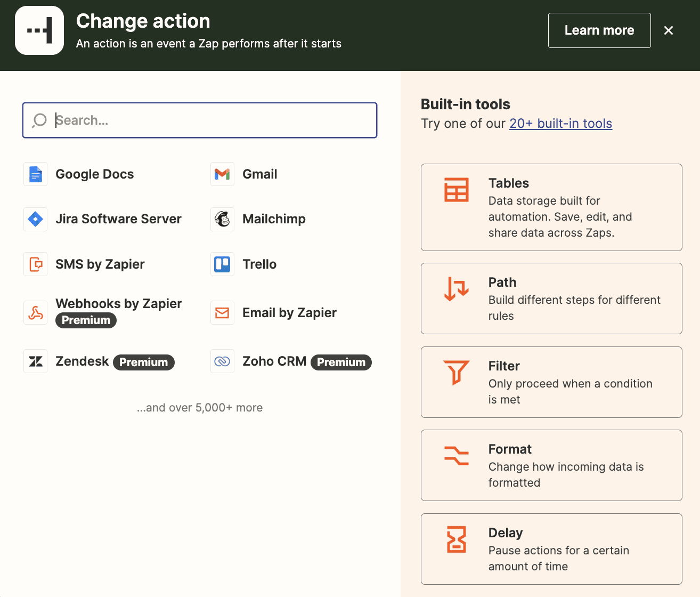Choose the Zendesk logo icon

36,361
